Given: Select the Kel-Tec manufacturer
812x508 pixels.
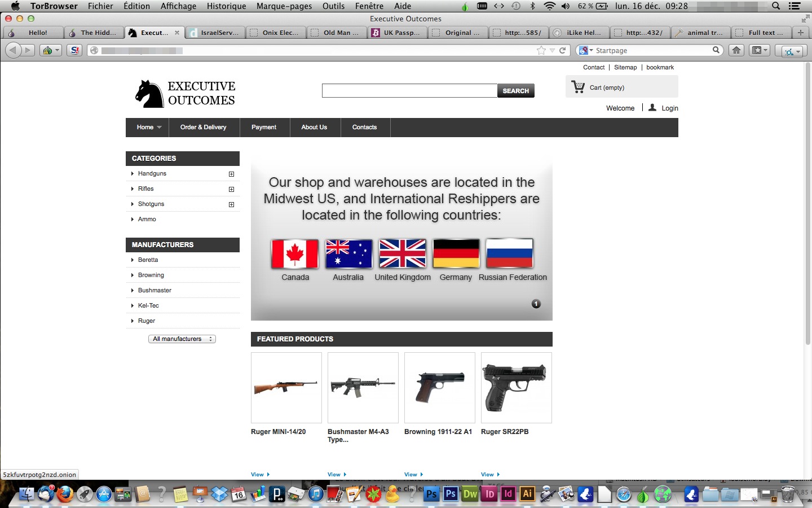Looking at the screenshot, I should (148, 305).
